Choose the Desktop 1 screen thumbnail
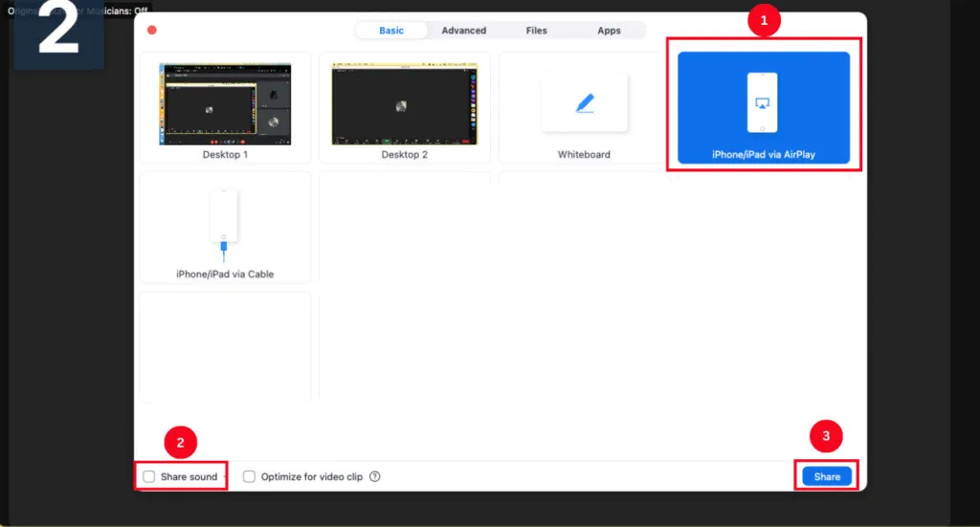 click(x=225, y=103)
